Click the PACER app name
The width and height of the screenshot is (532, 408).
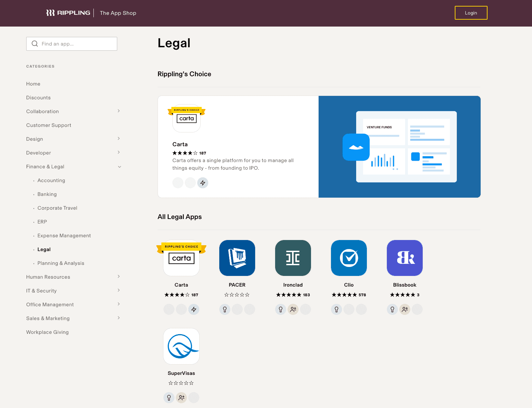237,285
